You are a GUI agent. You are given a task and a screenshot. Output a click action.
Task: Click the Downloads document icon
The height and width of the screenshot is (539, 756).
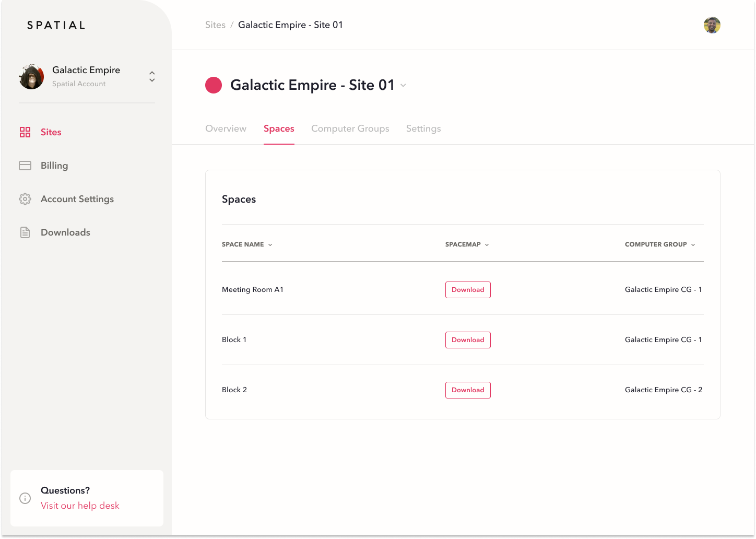coord(25,232)
